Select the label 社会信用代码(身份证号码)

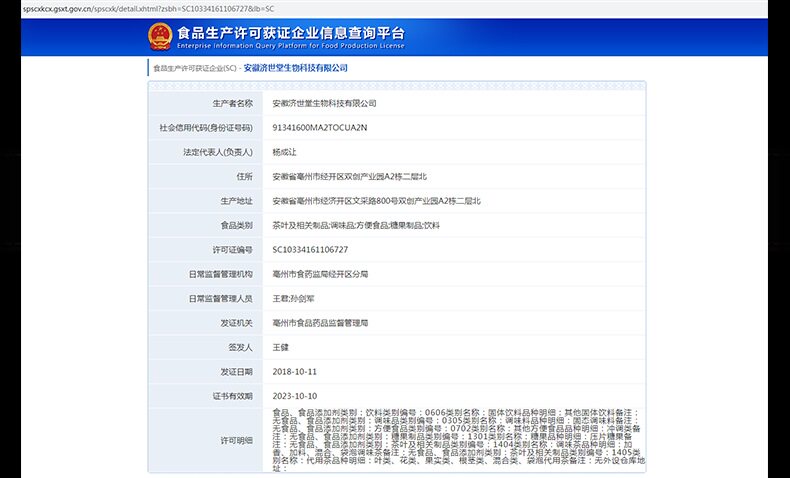(x=206, y=128)
